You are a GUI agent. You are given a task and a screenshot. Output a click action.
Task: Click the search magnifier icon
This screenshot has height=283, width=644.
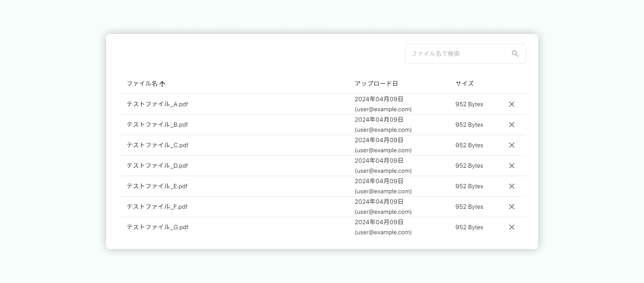point(515,54)
